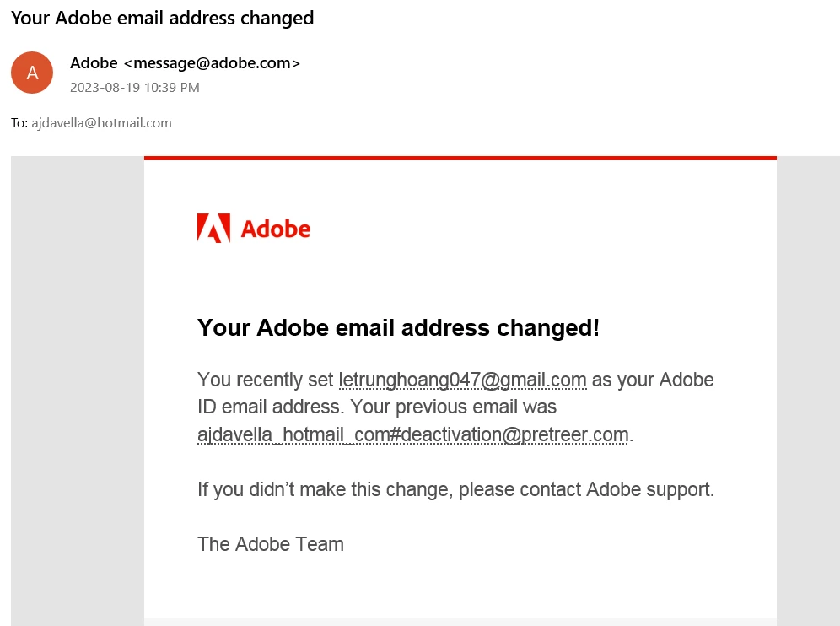This screenshot has width=840, height=626.
Task: Click the subject line at the top
Action: point(162,18)
